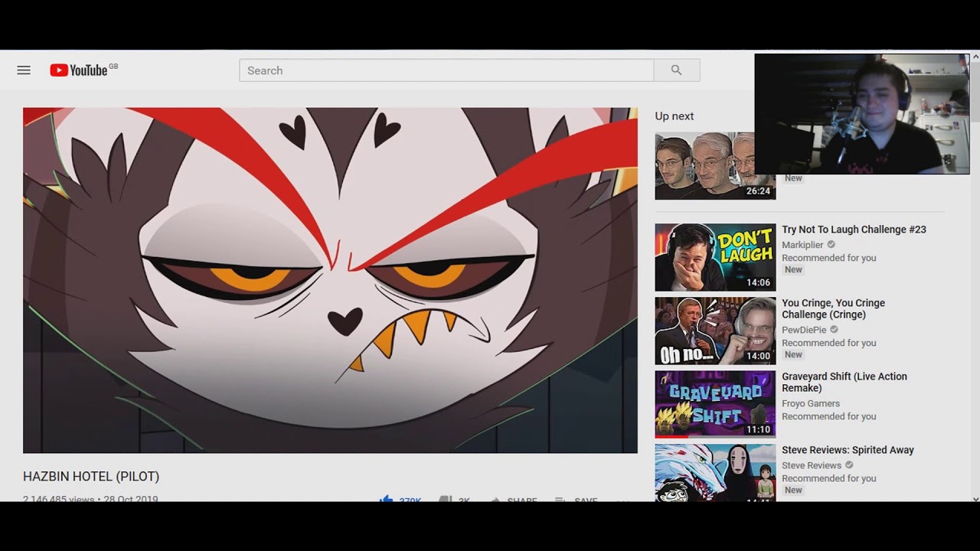Open Steve Reviews: Spirited Away title

pos(848,450)
